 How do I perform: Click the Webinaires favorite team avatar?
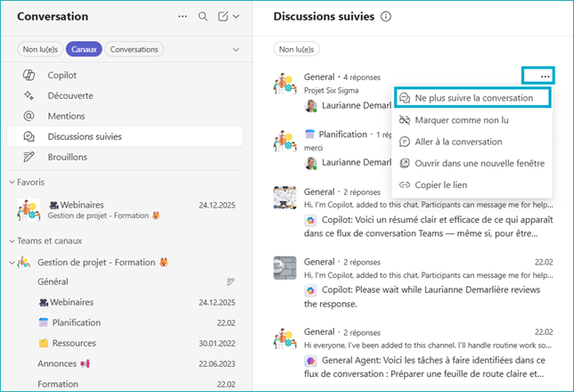[29, 209]
